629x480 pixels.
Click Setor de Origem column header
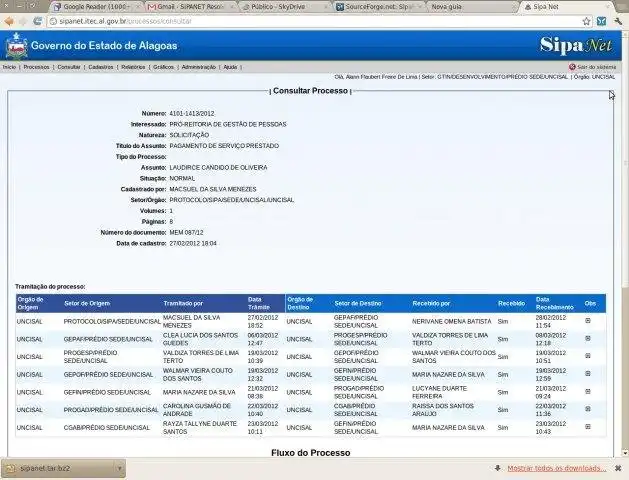point(87,303)
